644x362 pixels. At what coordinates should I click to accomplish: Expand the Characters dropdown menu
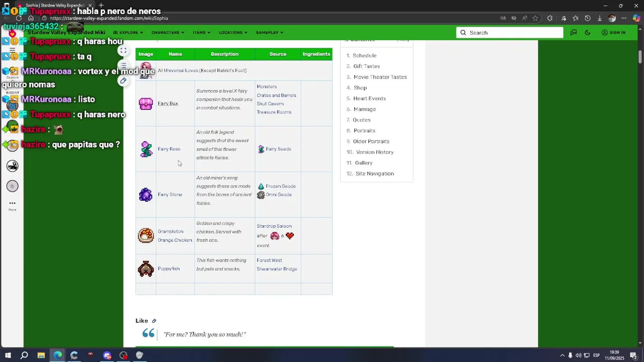coord(168,33)
